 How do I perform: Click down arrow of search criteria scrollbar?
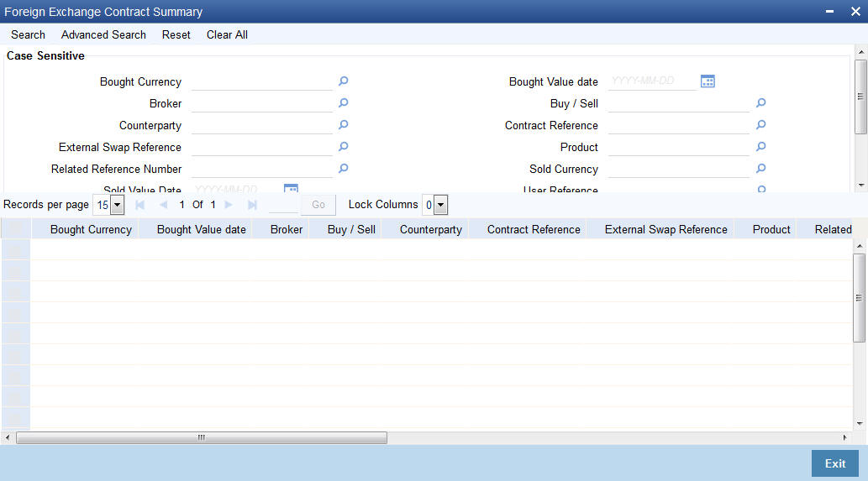click(x=860, y=186)
